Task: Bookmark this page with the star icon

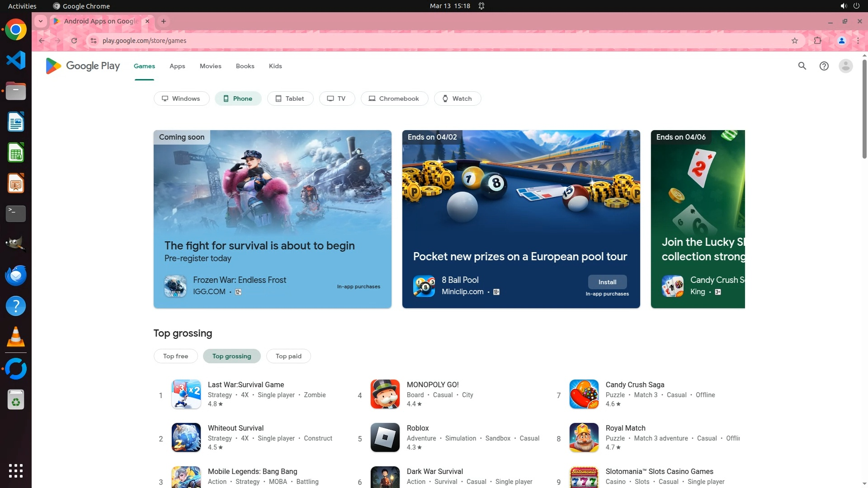Action: pos(795,41)
